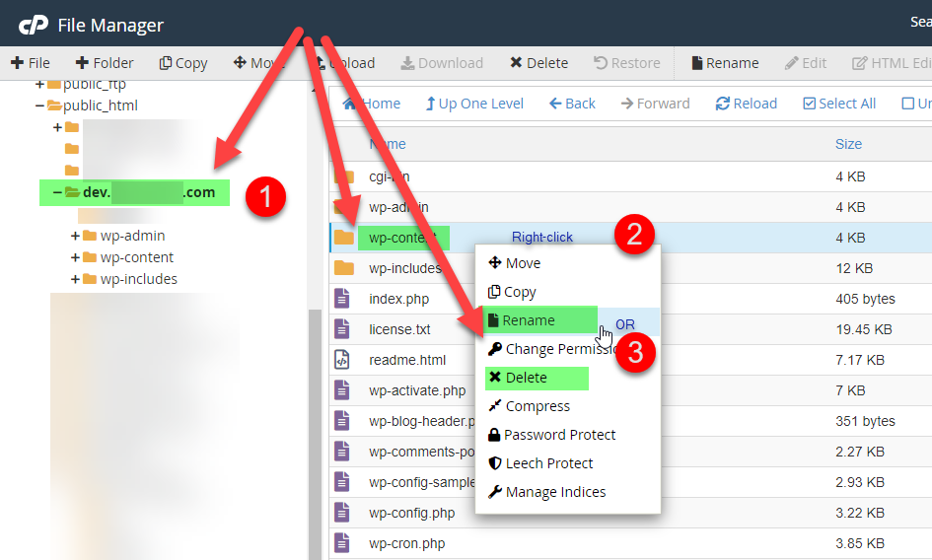Select the index.php file name
932x560 pixels.
(398, 299)
